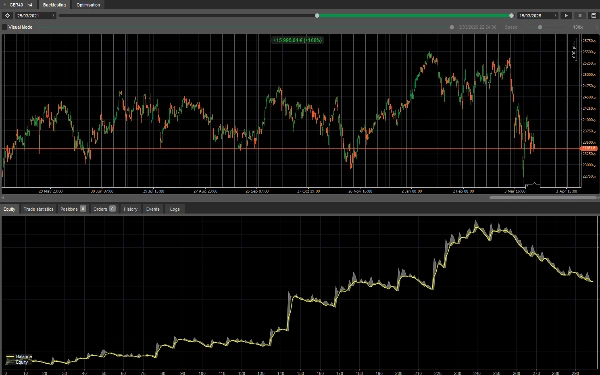Select the cBot instance tab at top left
The width and height of the screenshot is (600, 375).
point(19,5)
